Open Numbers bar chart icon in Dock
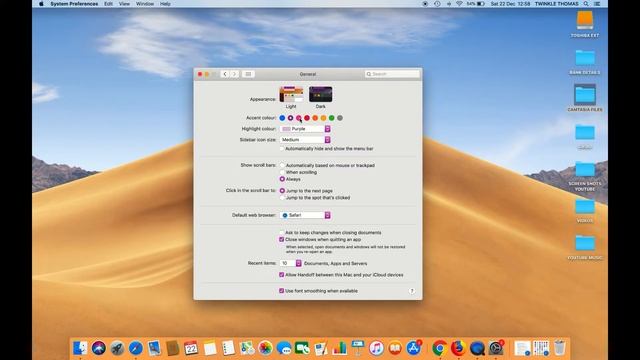Image resolution: width=640 pixels, height=360 pixels. click(339, 348)
